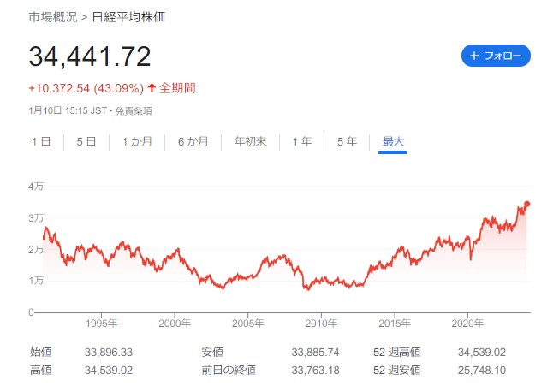Select the 1日 range tab
This screenshot has width=559, height=392.
click(x=41, y=141)
